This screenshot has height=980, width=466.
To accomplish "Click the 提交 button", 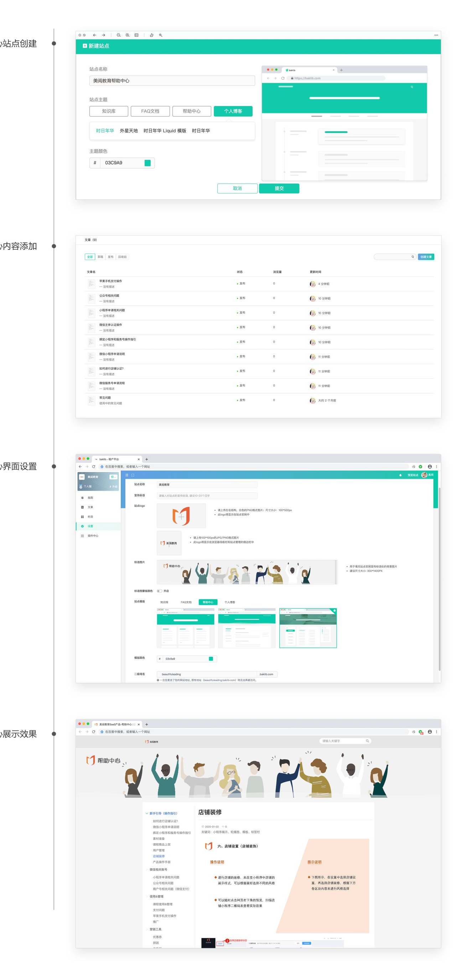I will pyautogui.click(x=279, y=188).
